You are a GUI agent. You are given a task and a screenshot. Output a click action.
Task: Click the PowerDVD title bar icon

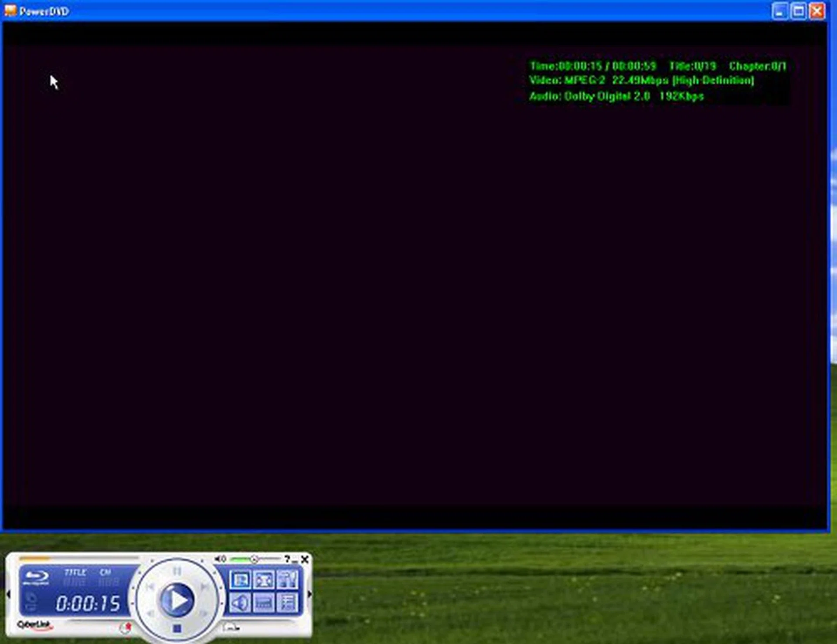pos(10,10)
